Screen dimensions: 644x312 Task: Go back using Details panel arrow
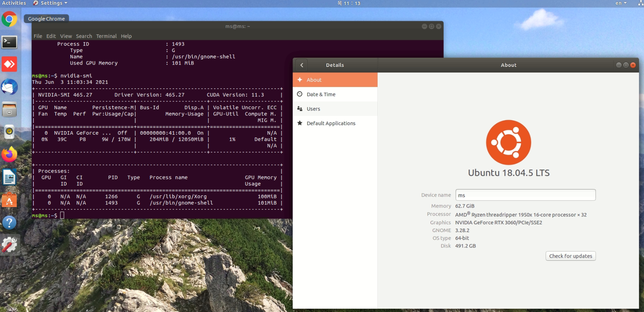[x=302, y=65]
